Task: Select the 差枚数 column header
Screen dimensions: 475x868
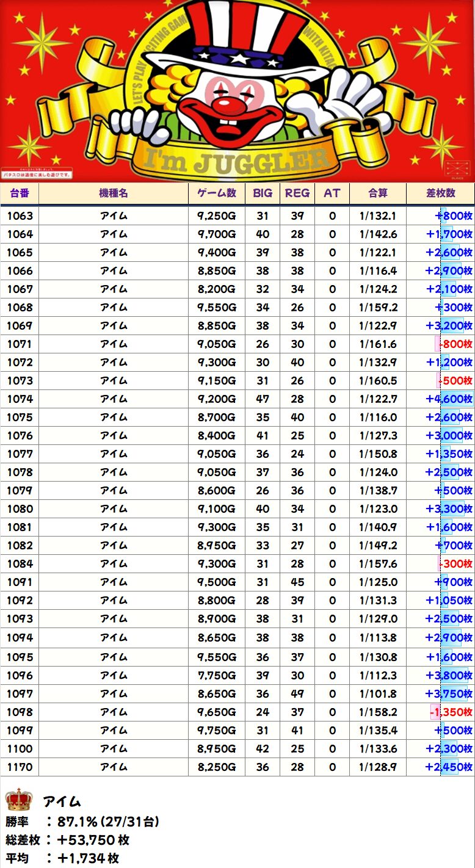Action: click(441, 193)
